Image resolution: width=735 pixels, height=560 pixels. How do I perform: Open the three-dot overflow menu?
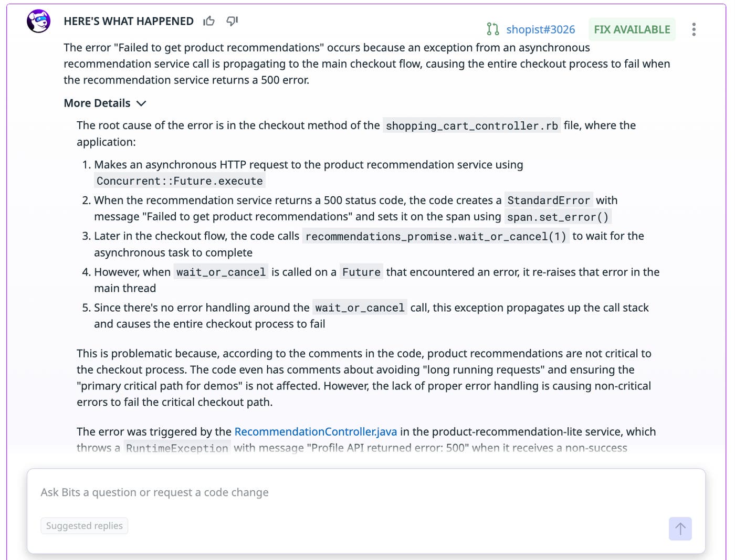[x=694, y=29]
